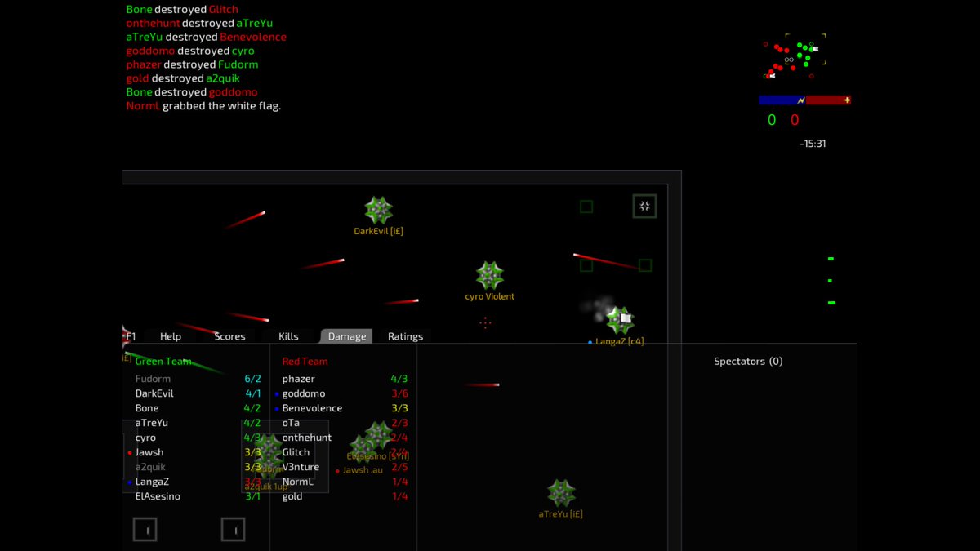
Task: Click the small green square nearest the arena's top edge
Action: tap(586, 207)
